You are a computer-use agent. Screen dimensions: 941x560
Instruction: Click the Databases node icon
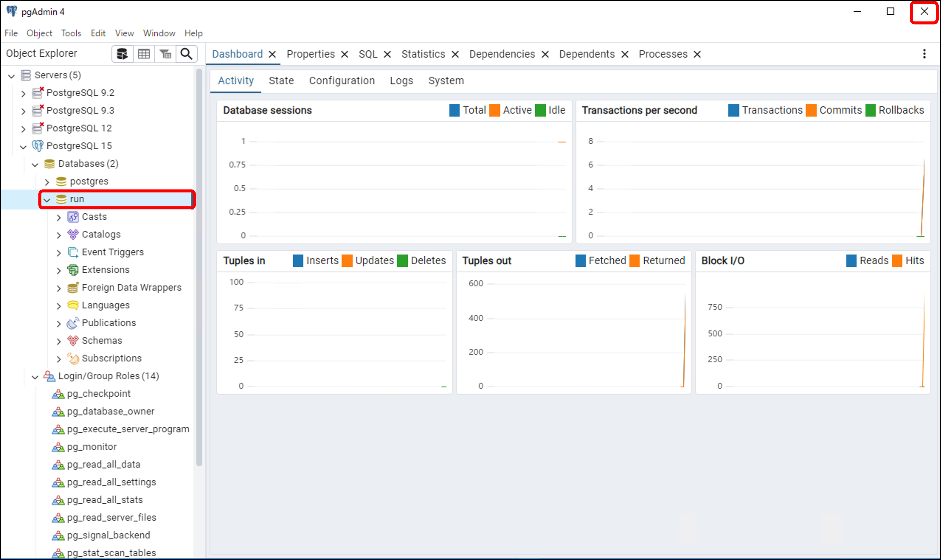click(x=49, y=164)
